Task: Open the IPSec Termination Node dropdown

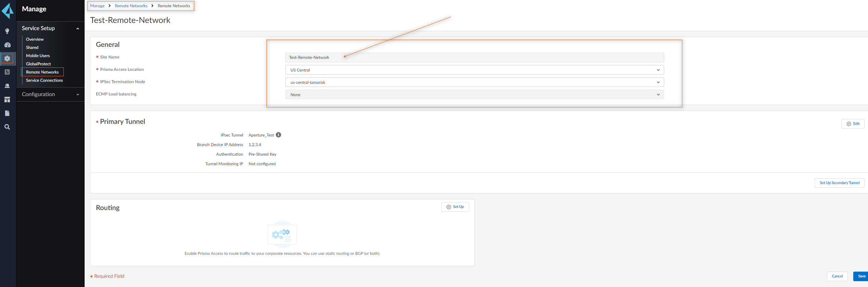Action: 474,82
